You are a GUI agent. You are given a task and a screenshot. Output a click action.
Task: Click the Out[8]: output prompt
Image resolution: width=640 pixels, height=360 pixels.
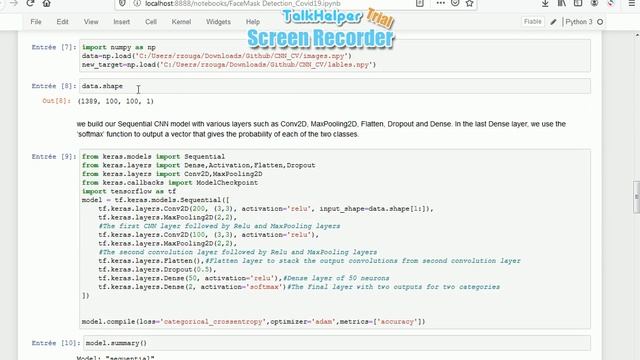click(x=56, y=101)
